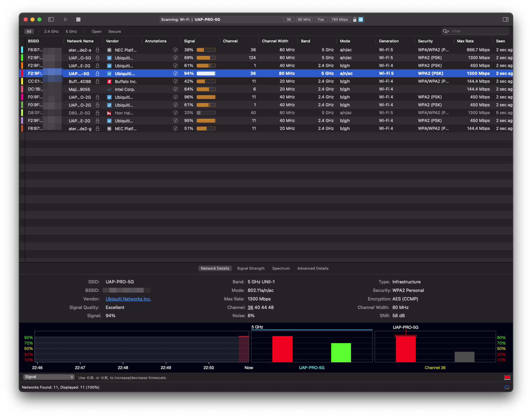
Task: Click the 866.7 Mbps max rate cell
Action: (478, 50)
